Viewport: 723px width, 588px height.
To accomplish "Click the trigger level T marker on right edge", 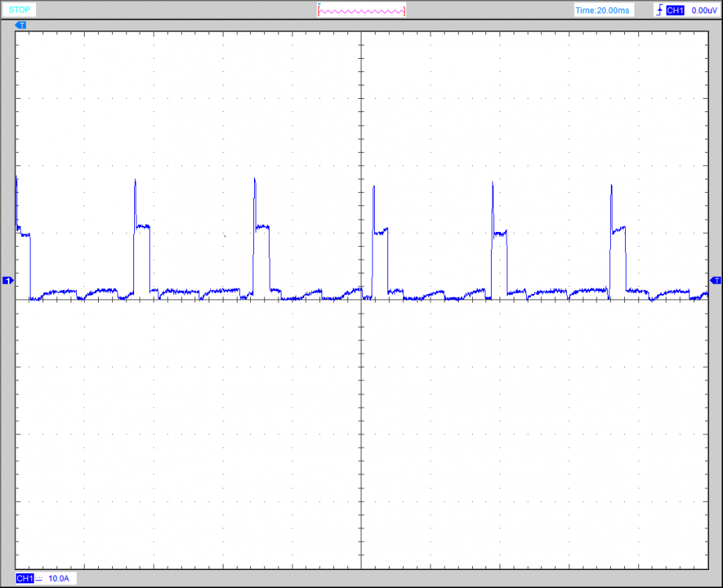I will point(715,280).
